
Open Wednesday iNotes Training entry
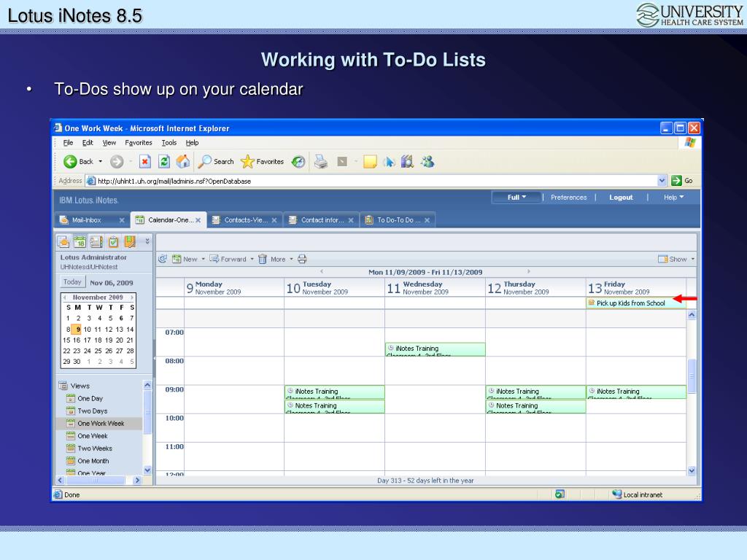pyautogui.click(x=435, y=349)
